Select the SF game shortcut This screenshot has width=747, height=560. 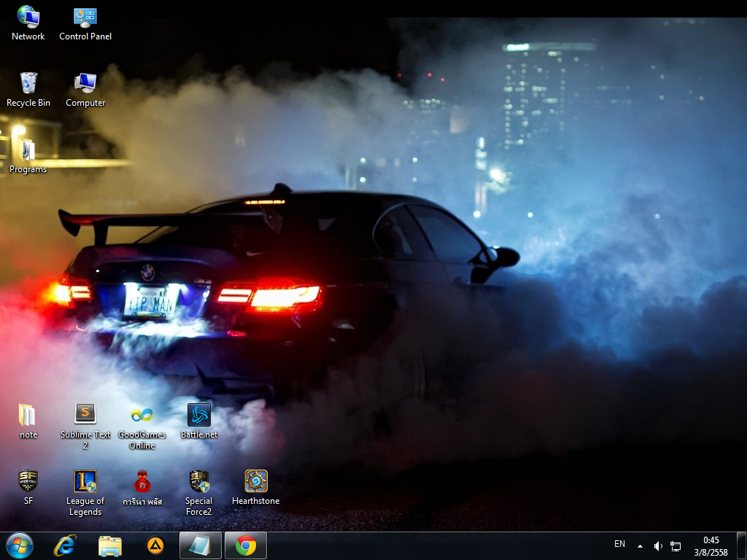point(28,488)
